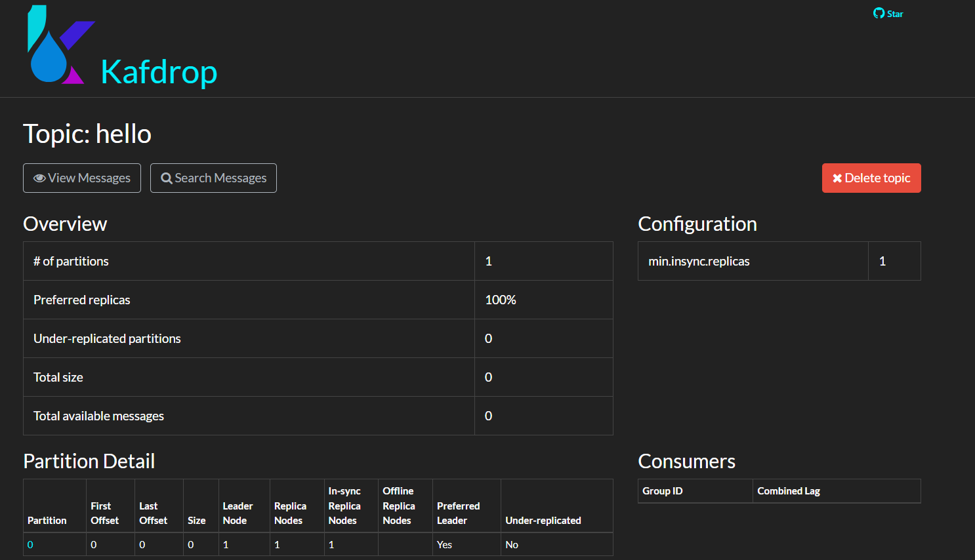The height and width of the screenshot is (560, 975).
Task: Select the min.insync.replicas configuration cell
Action: pyautogui.click(x=699, y=261)
